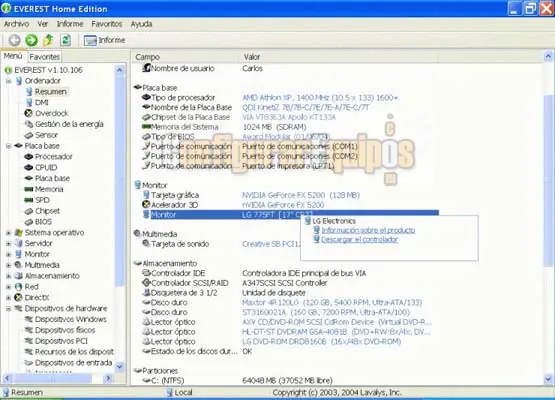Click the QDI KinetiZ motherboard name link
The height and width of the screenshot is (400, 555).
pyautogui.click(x=306, y=108)
